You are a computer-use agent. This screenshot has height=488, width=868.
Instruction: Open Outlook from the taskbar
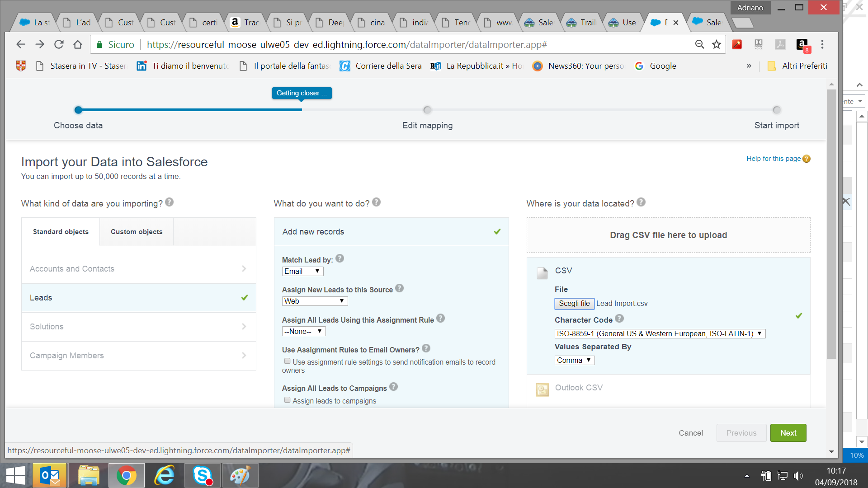click(50, 475)
